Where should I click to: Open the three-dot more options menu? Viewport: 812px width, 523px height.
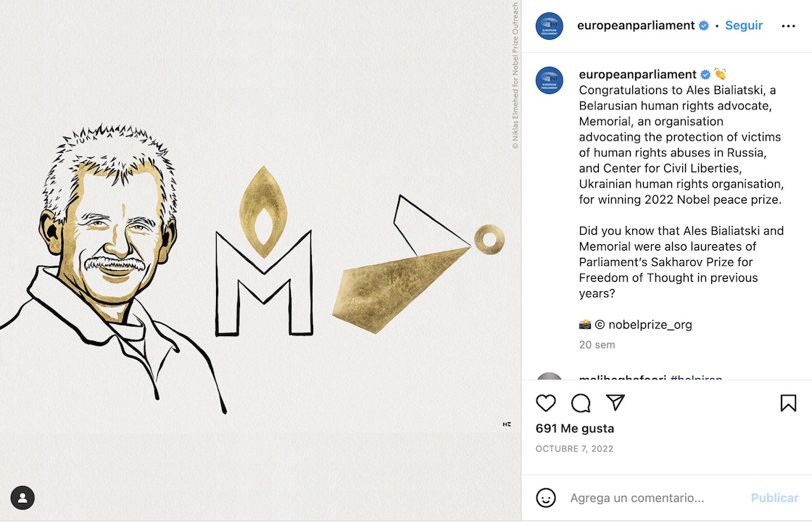(788, 26)
